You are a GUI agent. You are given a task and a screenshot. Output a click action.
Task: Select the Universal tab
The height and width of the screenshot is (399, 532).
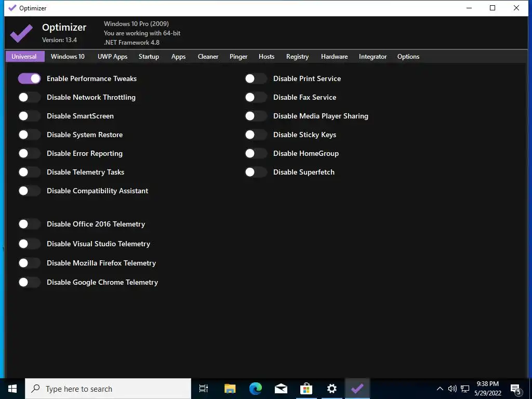pos(25,57)
